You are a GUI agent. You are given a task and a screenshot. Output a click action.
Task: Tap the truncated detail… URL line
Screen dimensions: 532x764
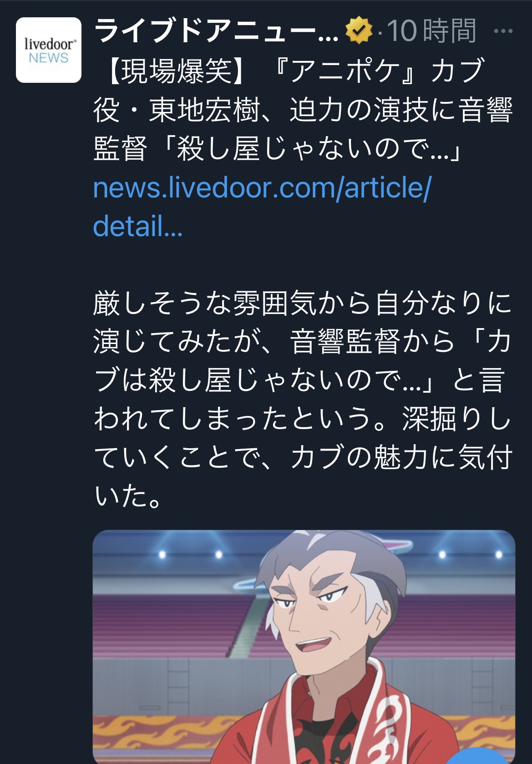[x=138, y=226]
